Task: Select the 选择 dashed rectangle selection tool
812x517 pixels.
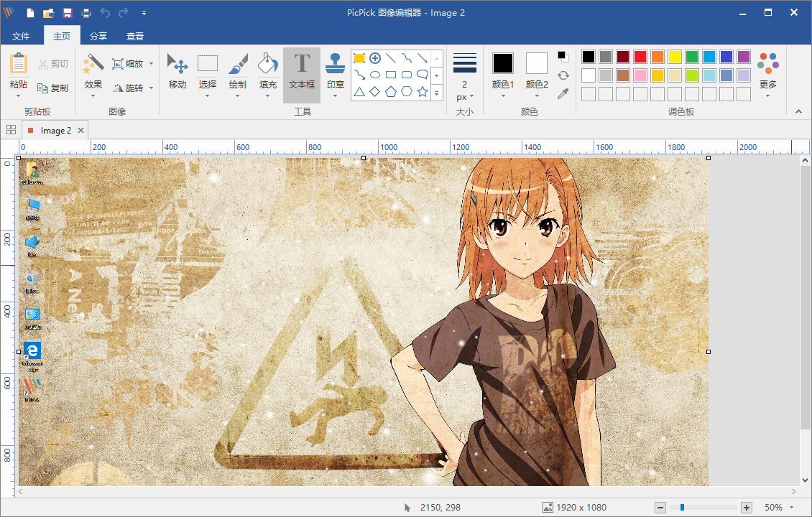Action: (x=208, y=63)
